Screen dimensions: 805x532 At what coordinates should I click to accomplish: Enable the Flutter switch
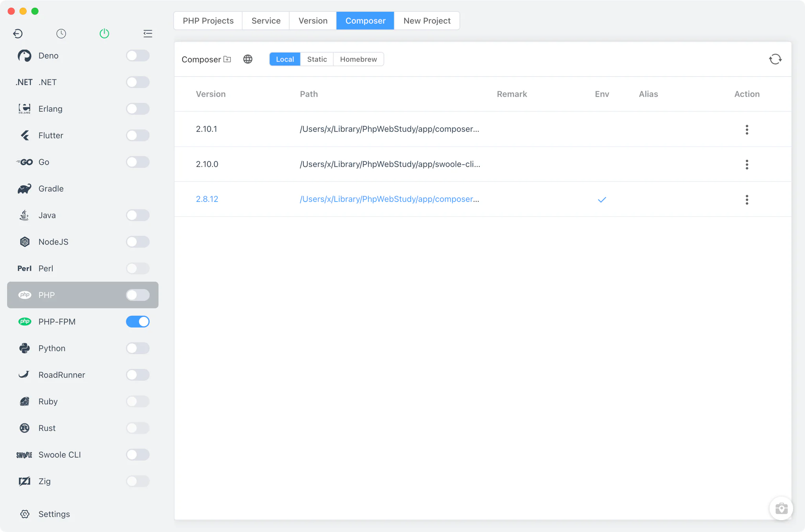pyautogui.click(x=138, y=136)
